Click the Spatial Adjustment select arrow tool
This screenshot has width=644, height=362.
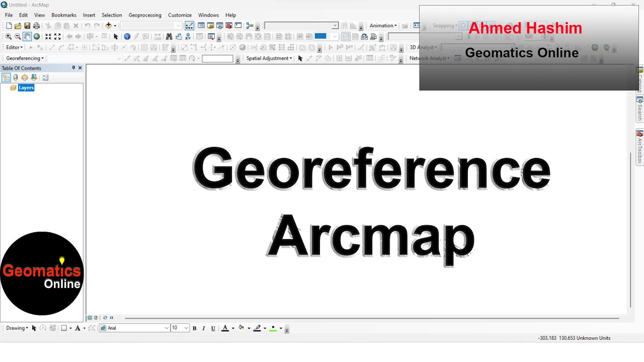300,58
